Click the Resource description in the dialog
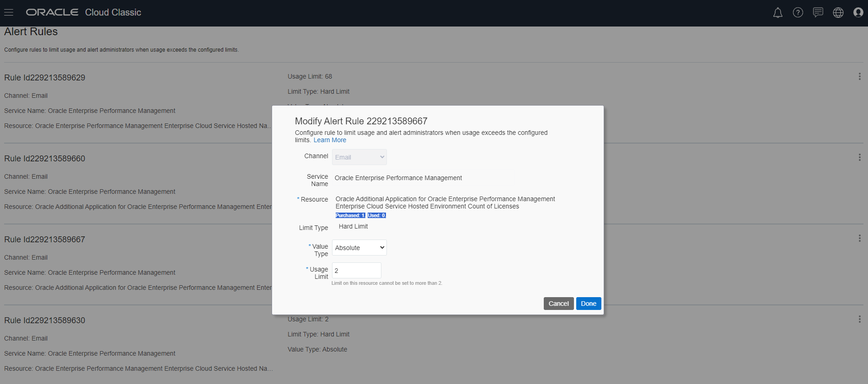The image size is (868, 384). (445, 203)
